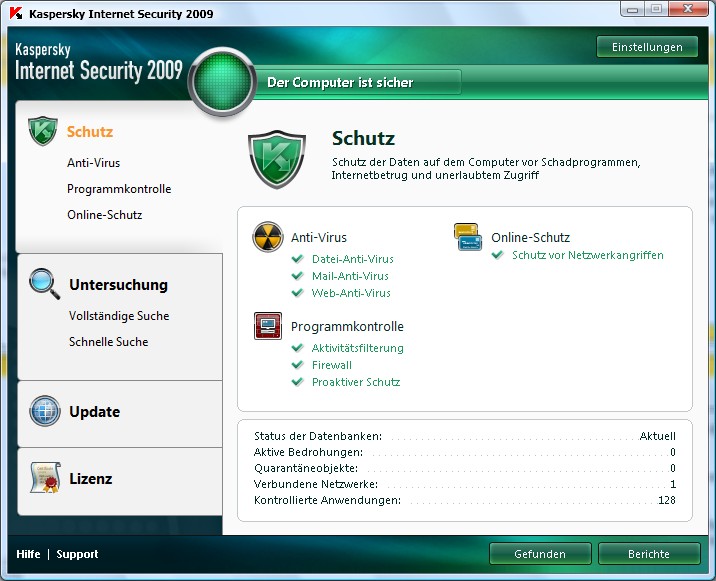Click the Aktivitätsfilterung checkmark
Image resolution: width=716 pixels, height=581 pixels.
(298, 348)
